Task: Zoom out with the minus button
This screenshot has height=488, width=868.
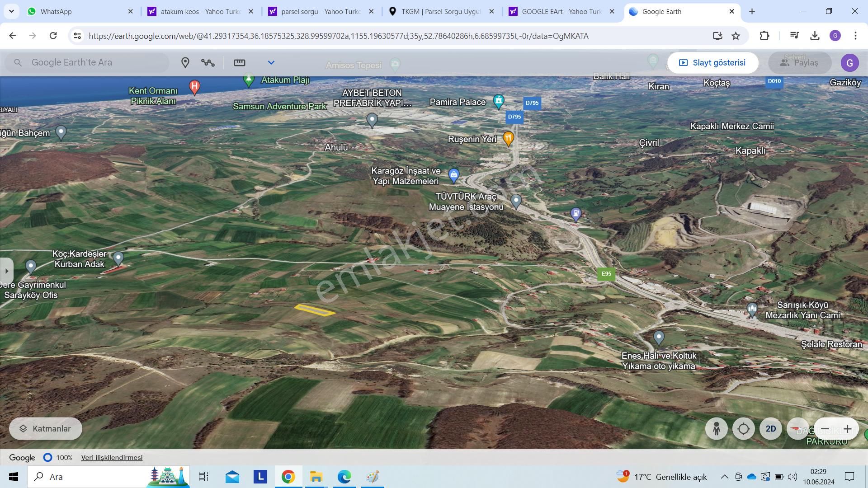Action: 825,429
